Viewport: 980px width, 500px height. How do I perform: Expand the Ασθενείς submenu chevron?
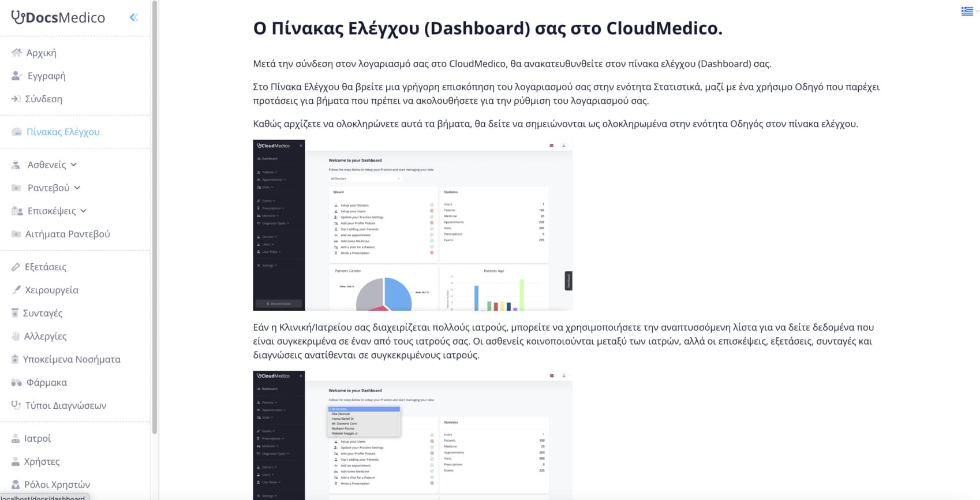click(74, 165)
